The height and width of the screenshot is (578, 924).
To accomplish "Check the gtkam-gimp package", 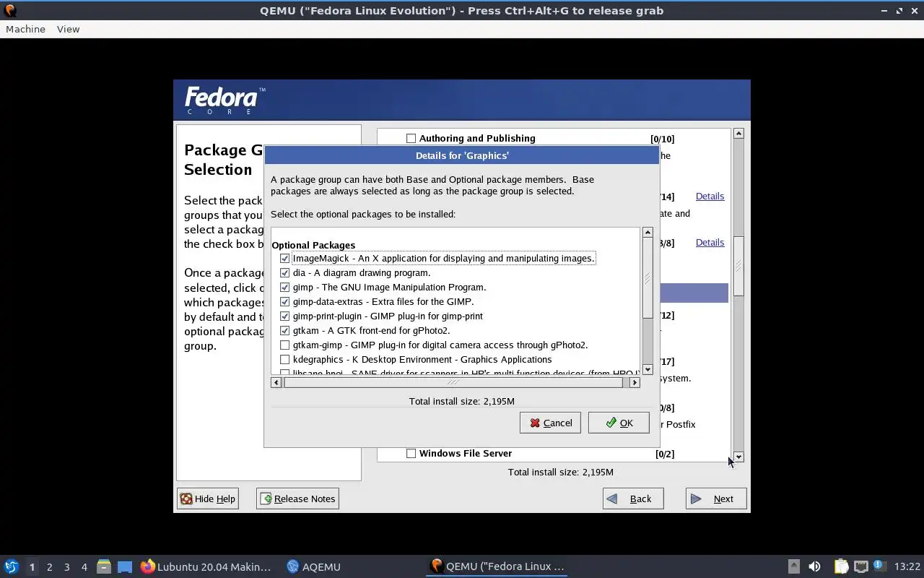I will pyautogui.click(x=284, y=345).
